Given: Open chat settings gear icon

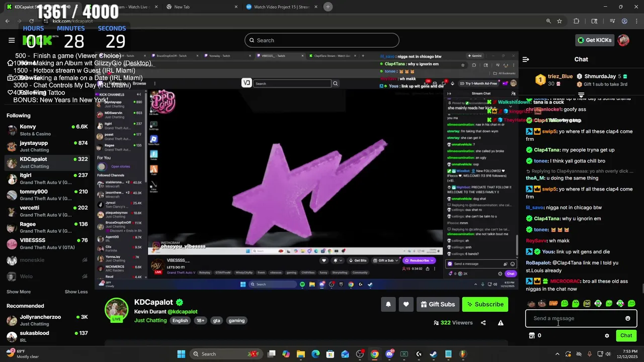Looking at the screenshot, I should click(x=607, y=335).
